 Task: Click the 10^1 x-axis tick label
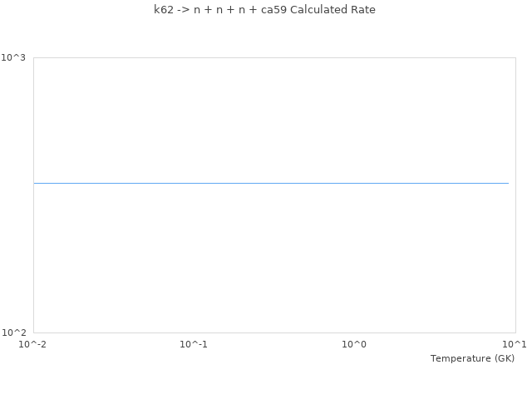(x=515, y=344)
